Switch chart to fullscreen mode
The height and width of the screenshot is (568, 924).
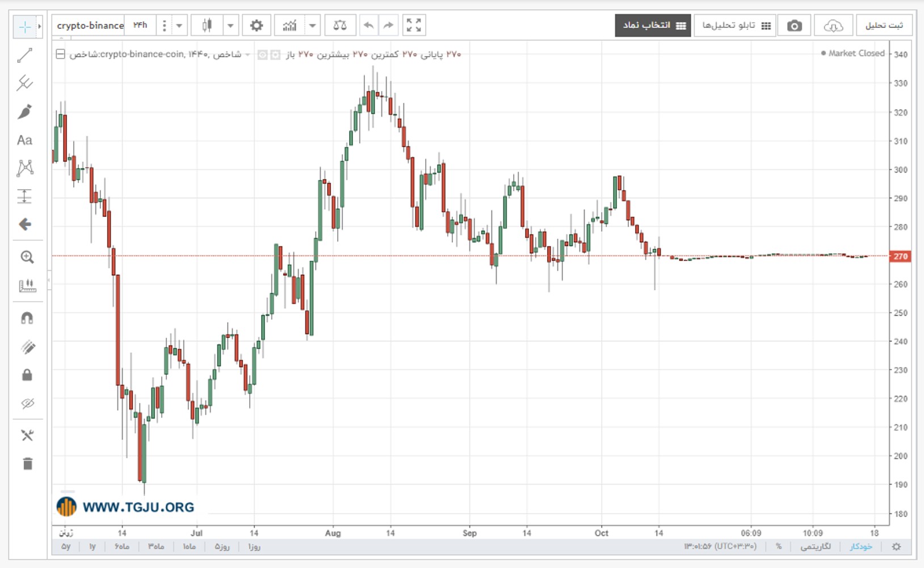coord(414,25)
